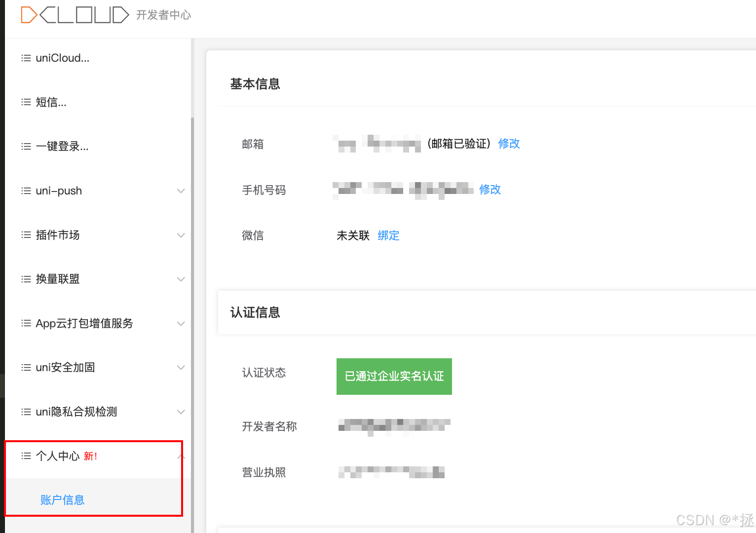
Task: Expand App云打包增值服务 chevron
Action: point(181,323)
